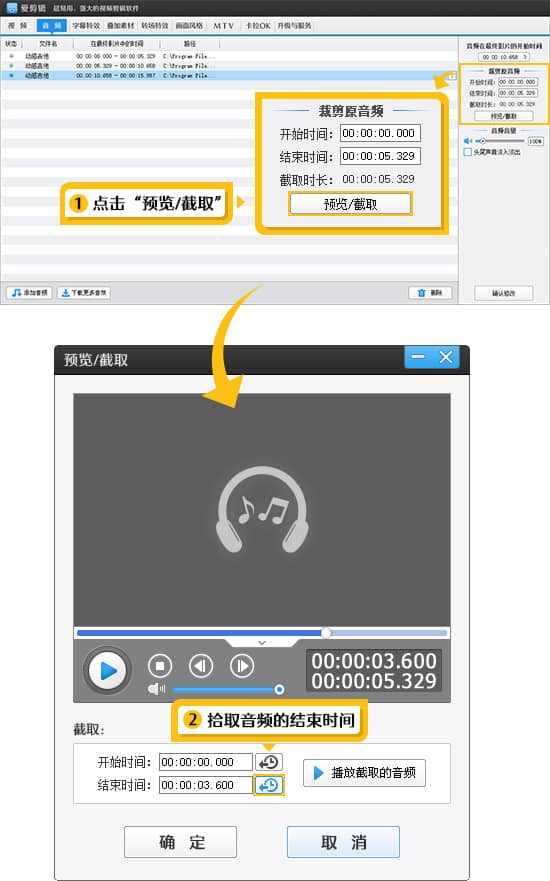The height and width of the screenshot is (881, 550).
Task: Click the 播放截取的音频 button
Action: (364, 773)
